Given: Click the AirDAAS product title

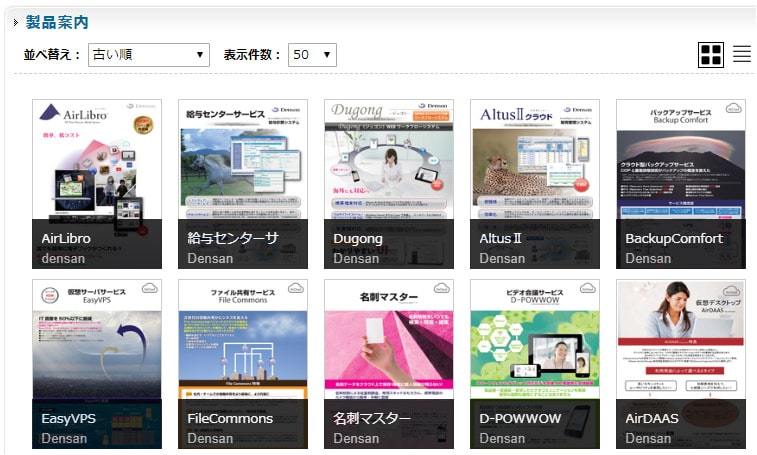Looking at the screenshot, I should (x=652, y=418).
